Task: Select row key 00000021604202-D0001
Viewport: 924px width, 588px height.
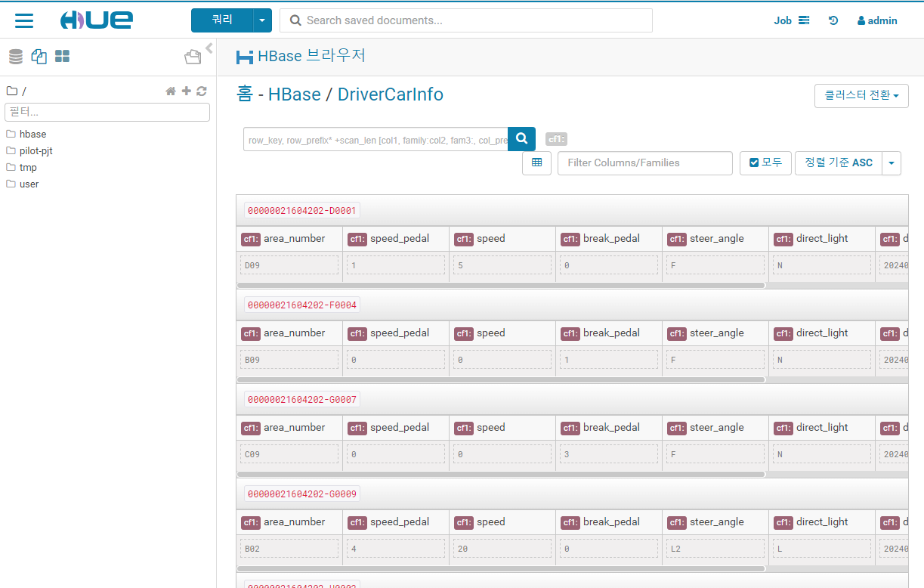Action: pos(301,210)
